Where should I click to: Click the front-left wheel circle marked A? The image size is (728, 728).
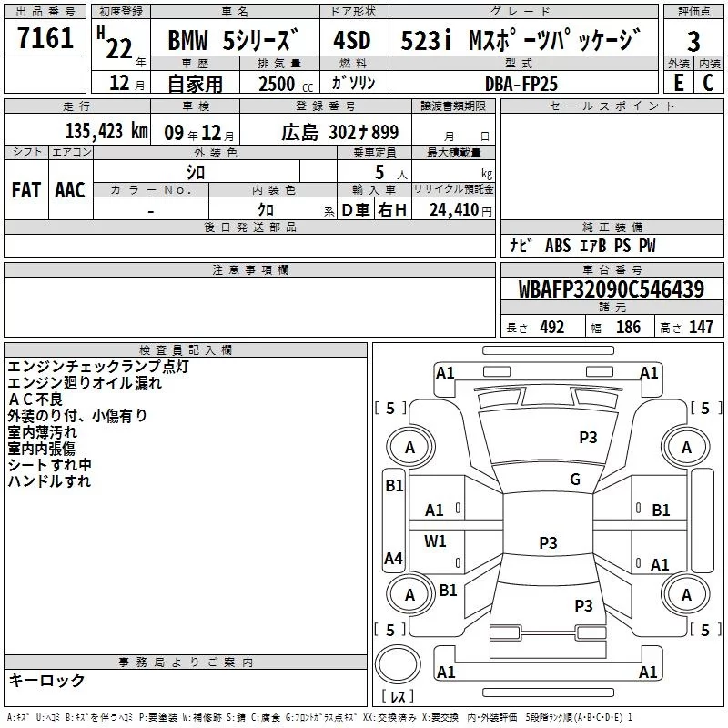[x=410, y=447]
